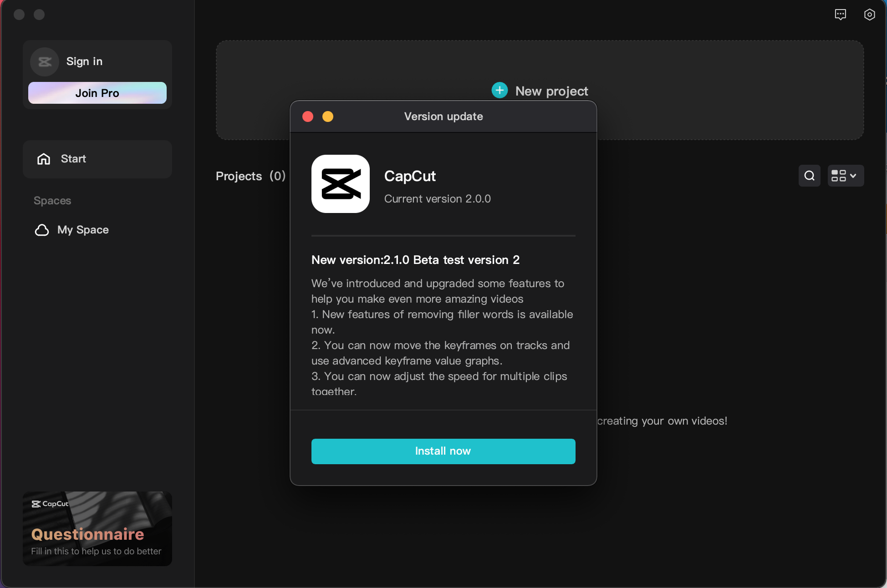Open My Space in sidebar
The height and width of the screenshot is (588, 887).
click(83, 230)
